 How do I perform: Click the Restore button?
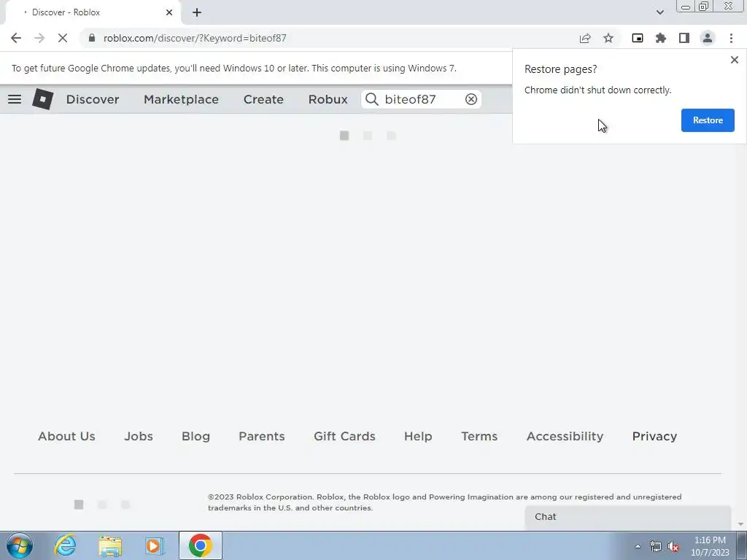[x=708, y=120]
